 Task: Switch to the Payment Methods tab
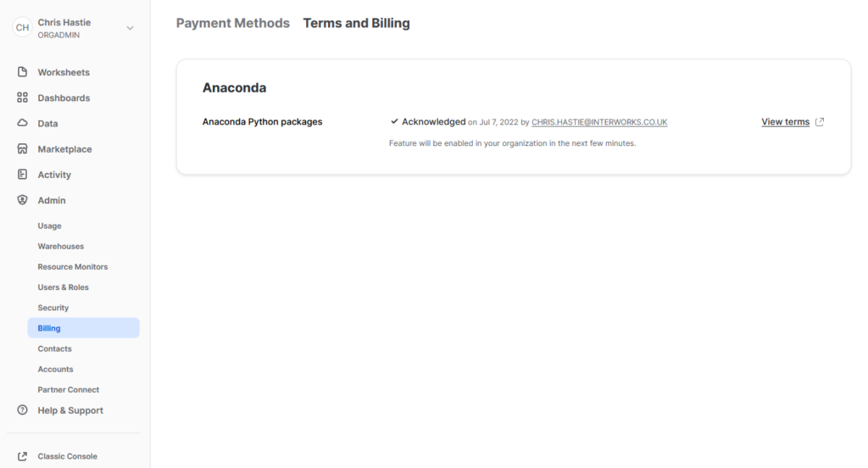coord(232,24)
